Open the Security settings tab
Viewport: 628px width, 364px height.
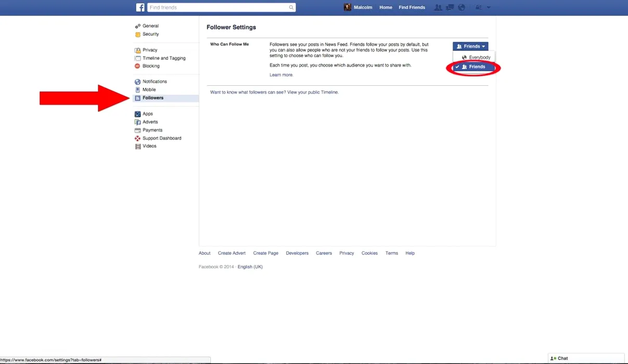click(x=150, y=34)
